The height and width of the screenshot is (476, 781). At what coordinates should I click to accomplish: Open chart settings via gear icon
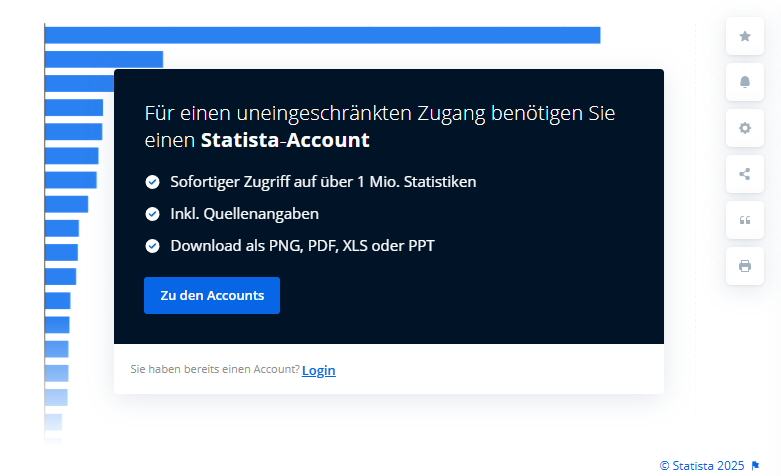point(744,128)
